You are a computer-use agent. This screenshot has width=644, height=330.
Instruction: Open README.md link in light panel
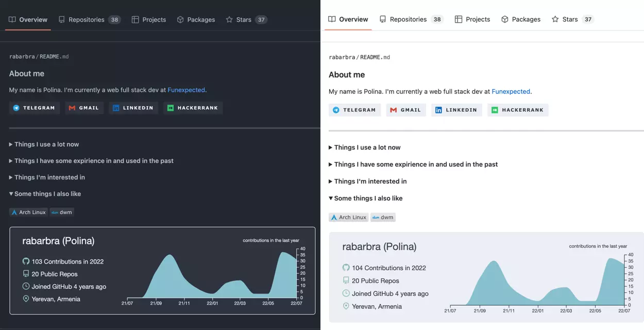tap(375, 57)
